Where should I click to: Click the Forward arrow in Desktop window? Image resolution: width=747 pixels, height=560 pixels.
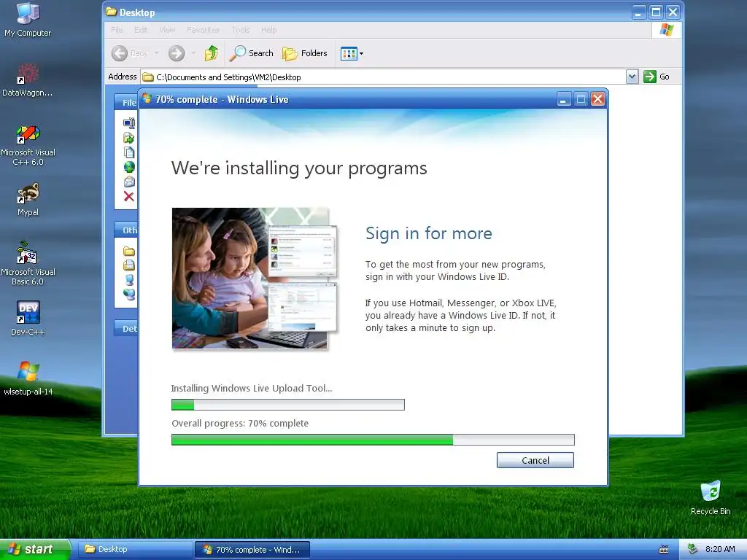[177, 53]
